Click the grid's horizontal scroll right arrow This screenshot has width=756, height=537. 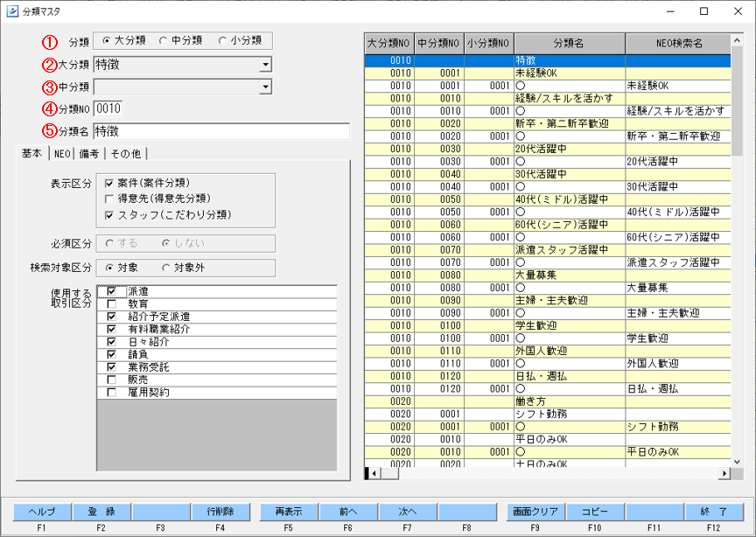[x=724, y=473]
